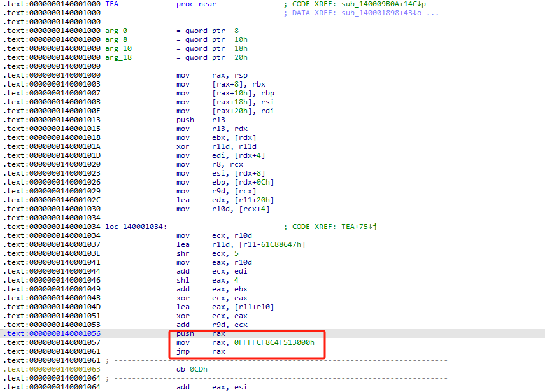Click the immediate value 0FFFFCF8C4F513000h

click(274, 342)
